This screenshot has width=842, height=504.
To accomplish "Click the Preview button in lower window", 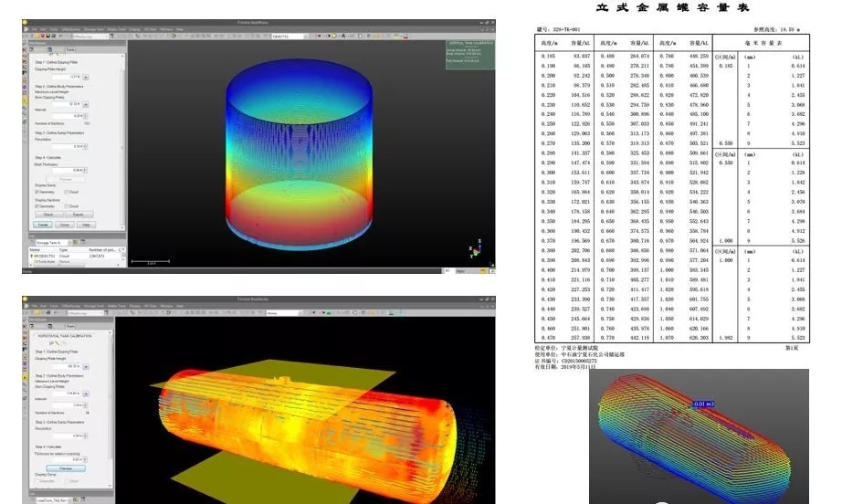I will tap(66, 468).
